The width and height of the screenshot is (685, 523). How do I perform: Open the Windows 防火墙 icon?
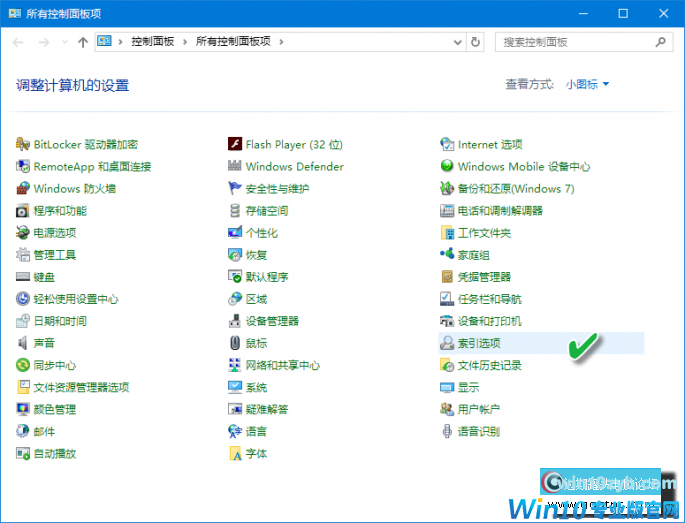[23, 188]
